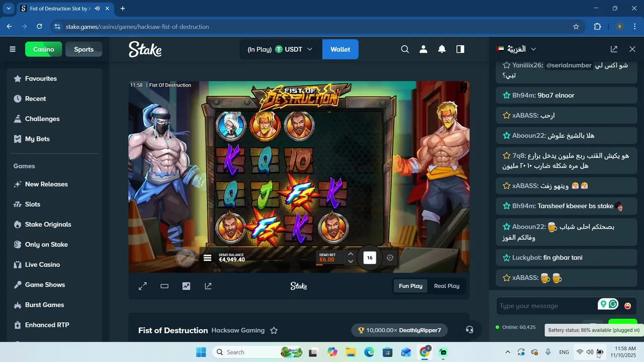Open the hamburger sidebar menu

13,49
